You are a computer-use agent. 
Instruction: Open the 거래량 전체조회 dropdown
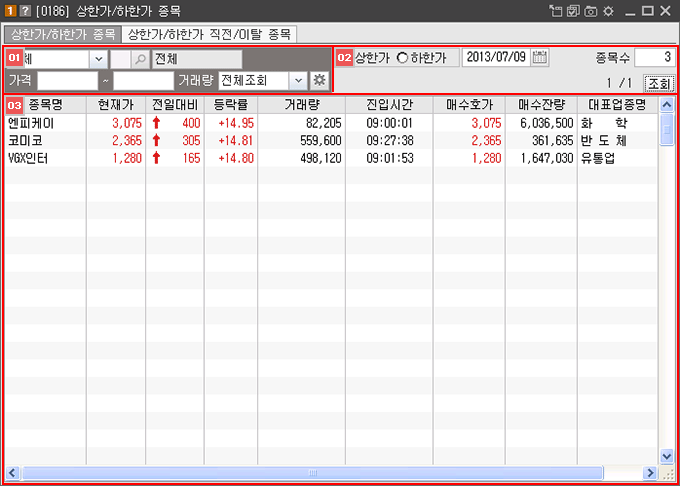298,80
